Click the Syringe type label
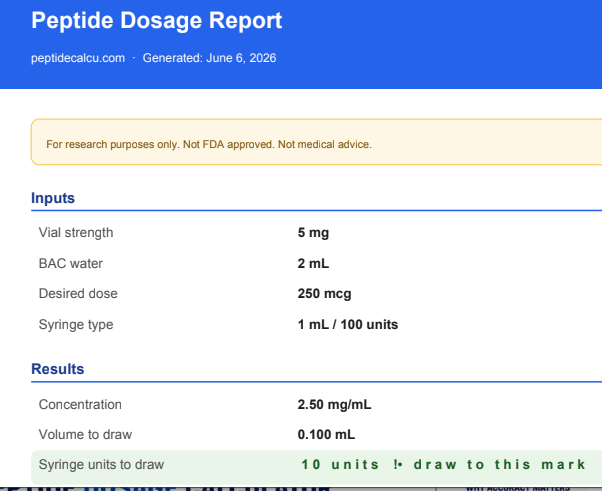The height and width of the screenshot is (491, 602). [76, 325]
